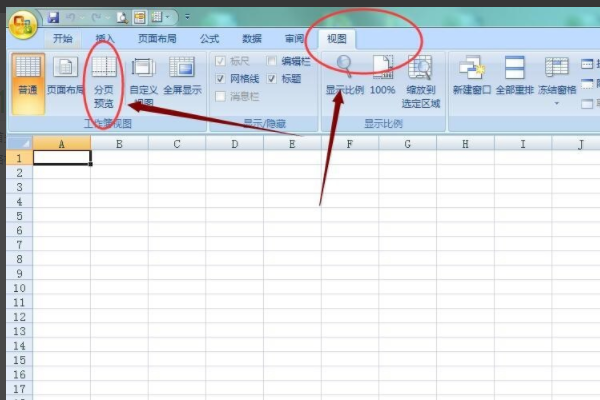Image resolution: width=600 pixels, height=400 pixels.
Task: Click the select-all corner of the sheet
Action: [20, 143]
